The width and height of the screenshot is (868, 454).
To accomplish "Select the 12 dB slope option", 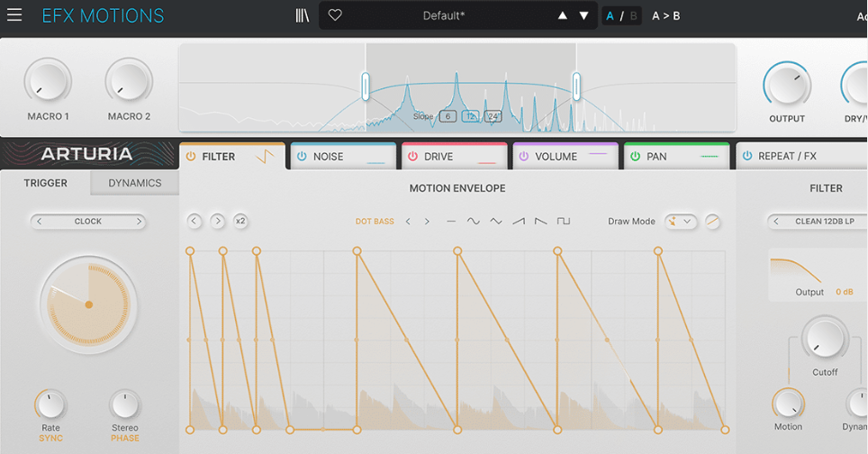I will (471, 116).
